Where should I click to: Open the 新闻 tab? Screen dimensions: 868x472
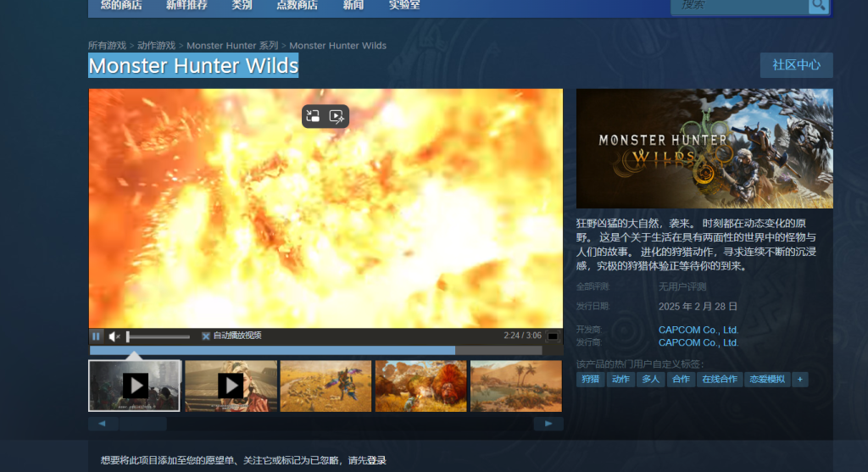[353, 6]
